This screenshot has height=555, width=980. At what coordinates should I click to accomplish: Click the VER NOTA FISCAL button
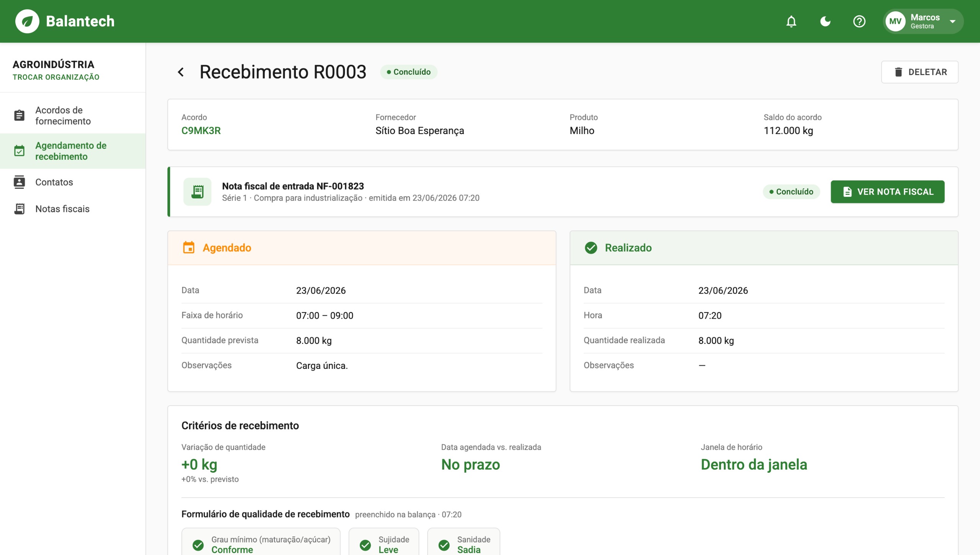coord(887,192)
